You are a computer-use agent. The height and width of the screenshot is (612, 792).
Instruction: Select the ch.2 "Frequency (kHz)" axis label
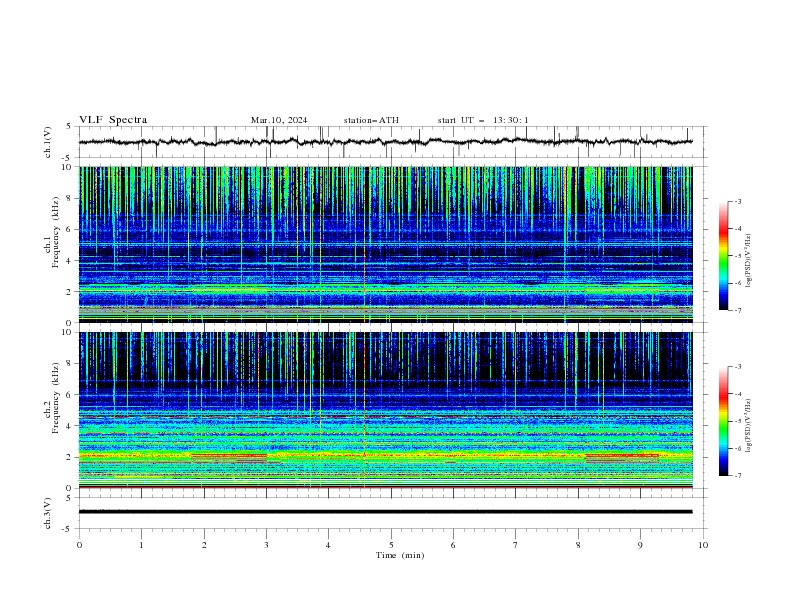[x=56, y=398]
